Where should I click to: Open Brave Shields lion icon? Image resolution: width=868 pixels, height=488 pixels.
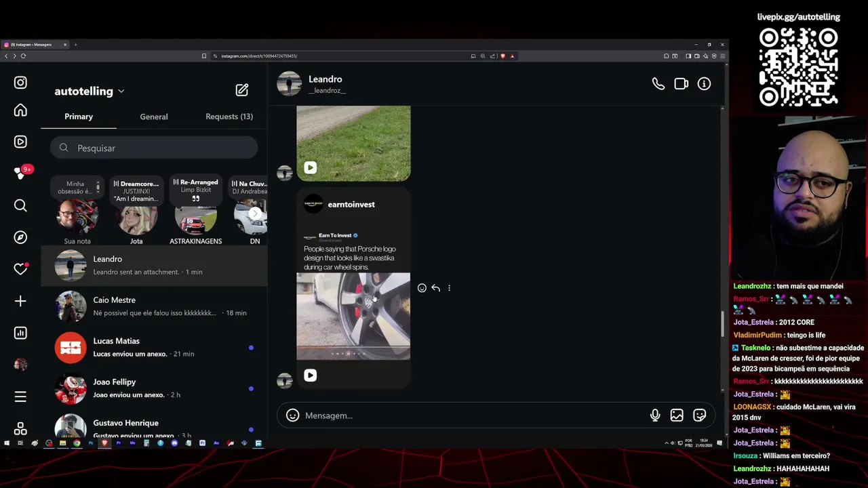[502, 56]
